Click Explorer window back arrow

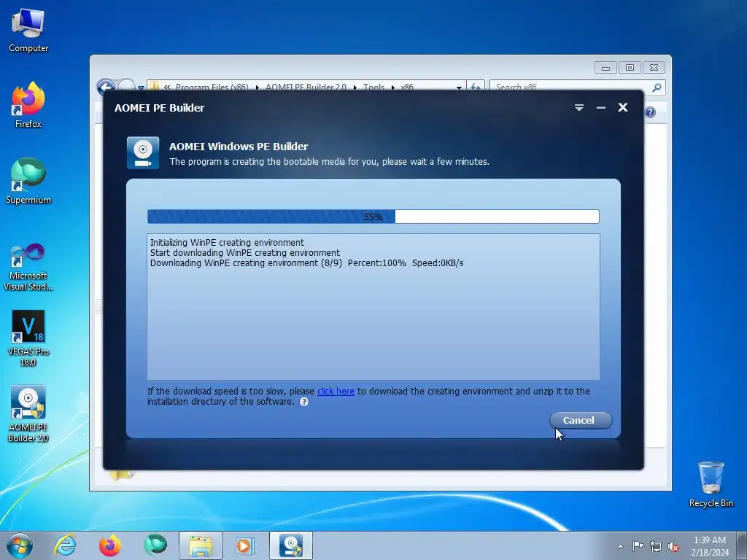click(106, 87)
